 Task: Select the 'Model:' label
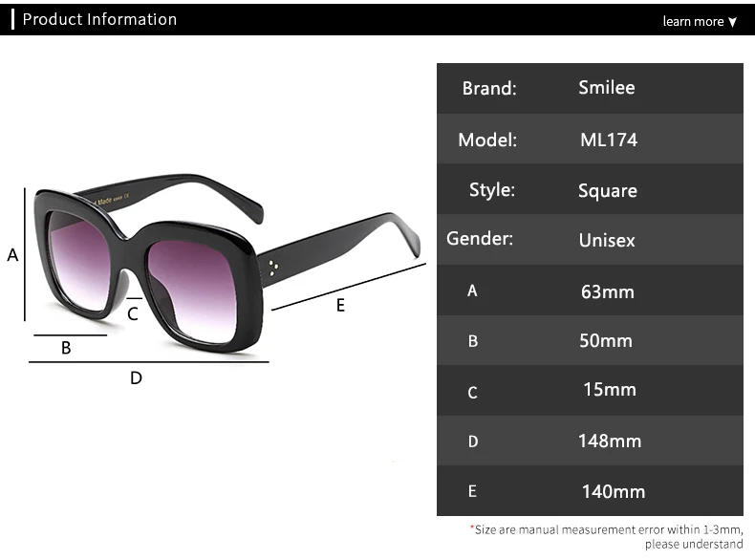[x=487, y=140]
